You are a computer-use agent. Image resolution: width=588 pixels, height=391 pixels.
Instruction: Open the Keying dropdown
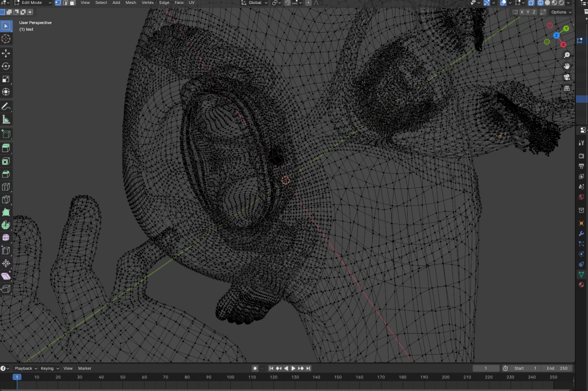tap(49, 369)
